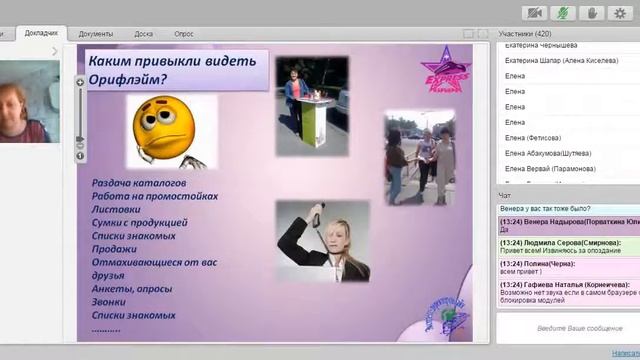Click the single-pane layout icon beside Участники
Image resolution: width=640 pixels, height=360 pixels.
[482, 34]
